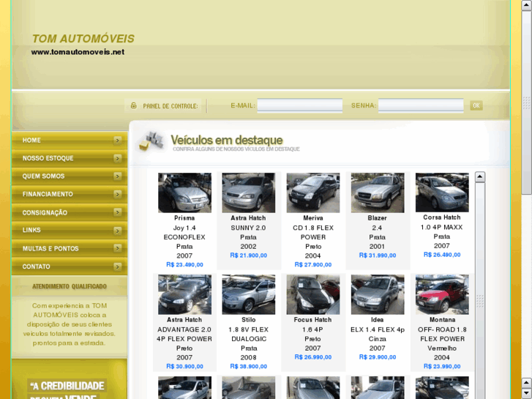532x399 pixels.
Task: Click the arrow icon beside NOSSO ESTOQUE
Action: click(x=117, y=158)
